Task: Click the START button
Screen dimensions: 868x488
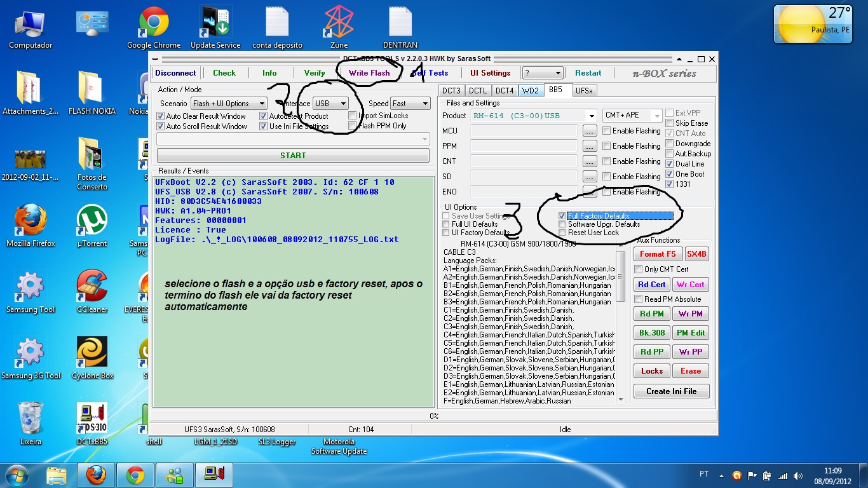Action: pos(293,155)
